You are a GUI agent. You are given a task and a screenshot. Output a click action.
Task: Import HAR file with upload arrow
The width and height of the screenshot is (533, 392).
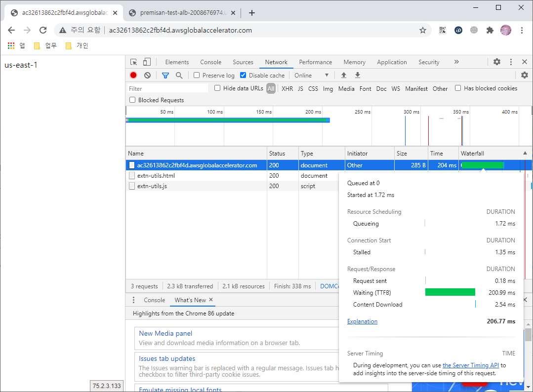pyautogui.click(x=344, y=75)
